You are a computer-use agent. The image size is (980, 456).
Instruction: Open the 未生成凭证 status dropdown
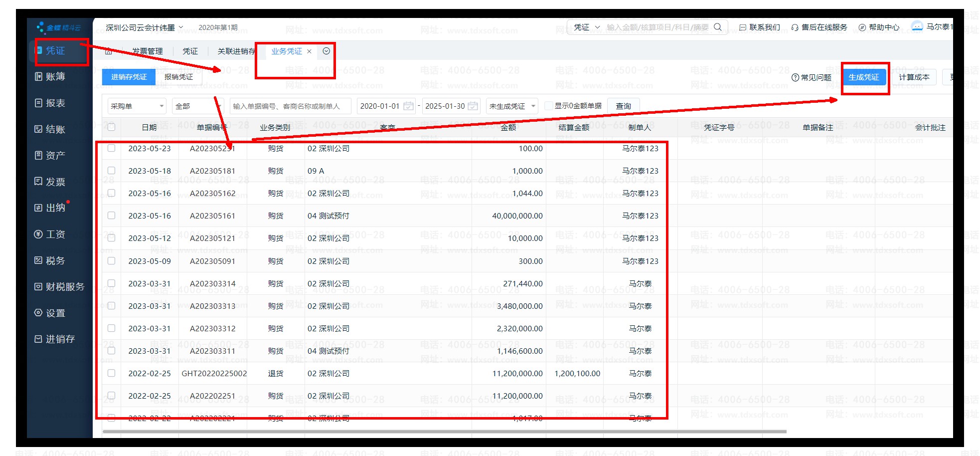[x=533, y=106]
